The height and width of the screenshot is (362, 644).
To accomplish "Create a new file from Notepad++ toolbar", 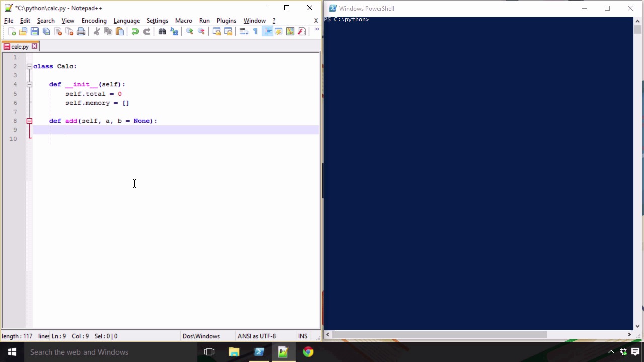I will [12, 31].
